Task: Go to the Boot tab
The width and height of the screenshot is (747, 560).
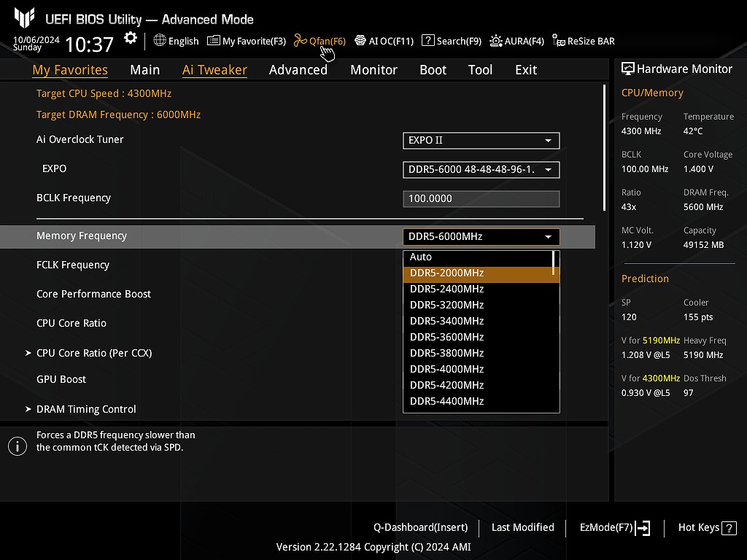Action: (433, 70)
